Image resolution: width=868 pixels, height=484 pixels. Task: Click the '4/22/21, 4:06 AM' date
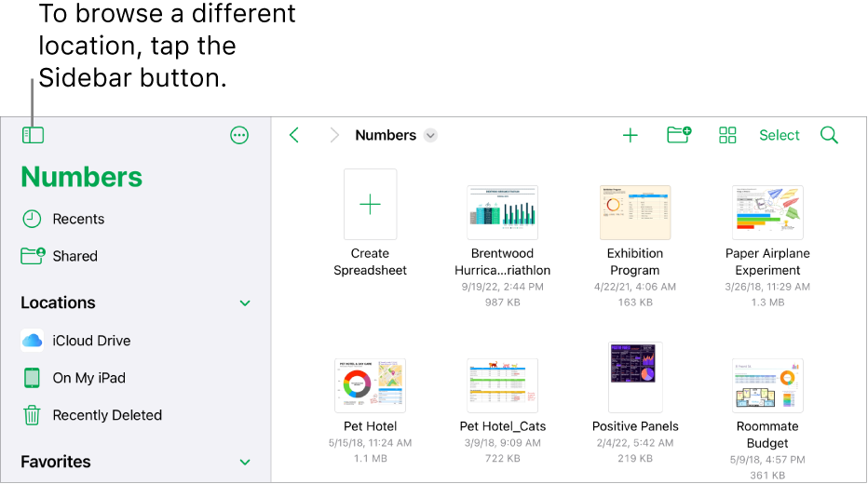(x=635, y=287)
